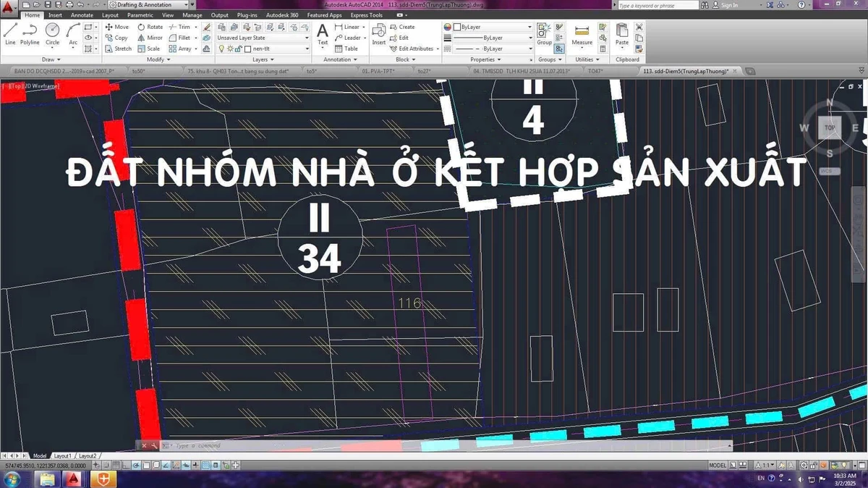
Task: Expand the Modify panel
Action: (x=157, y=59)
